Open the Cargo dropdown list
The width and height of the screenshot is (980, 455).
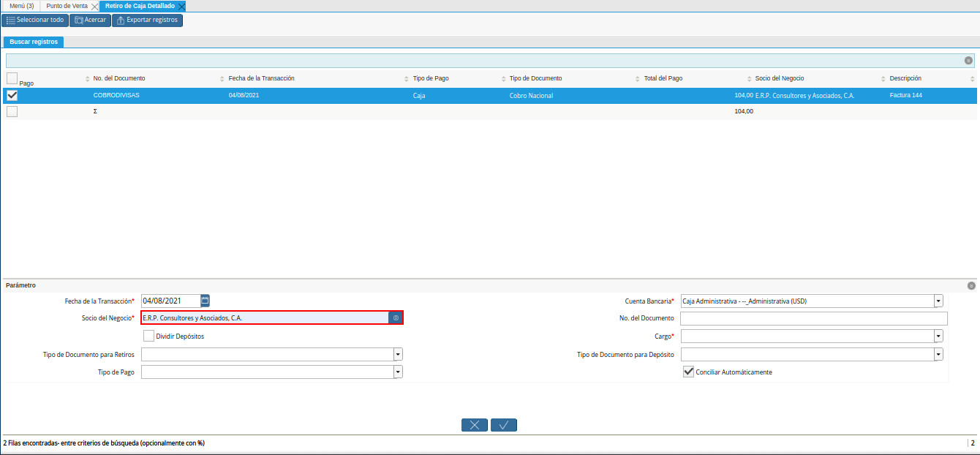[x=938, y=336]
